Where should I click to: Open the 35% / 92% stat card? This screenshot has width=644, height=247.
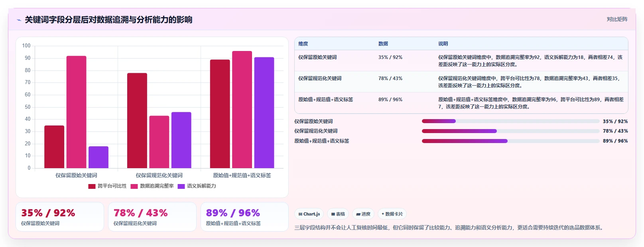coord(60,217)
